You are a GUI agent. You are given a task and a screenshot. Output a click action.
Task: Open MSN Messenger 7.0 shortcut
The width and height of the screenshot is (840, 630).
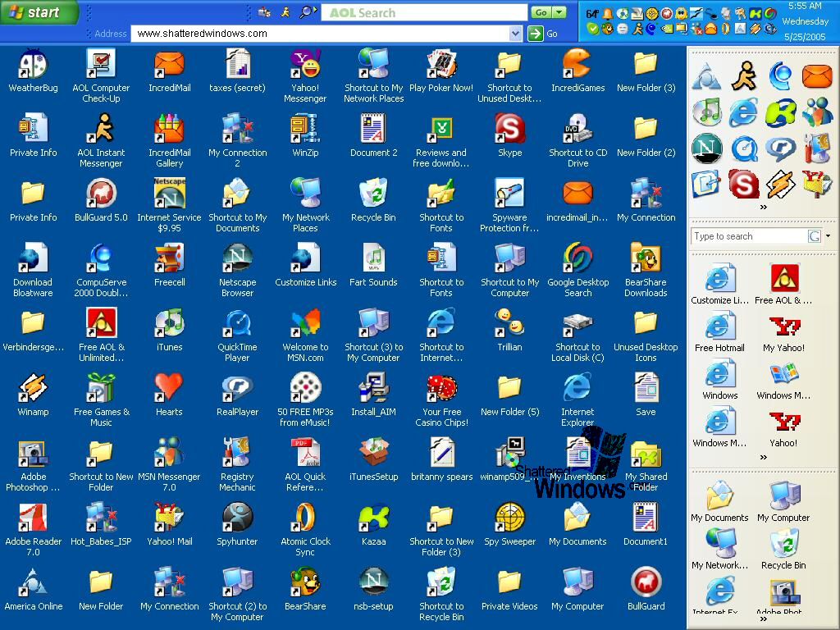tap(169, 464)
